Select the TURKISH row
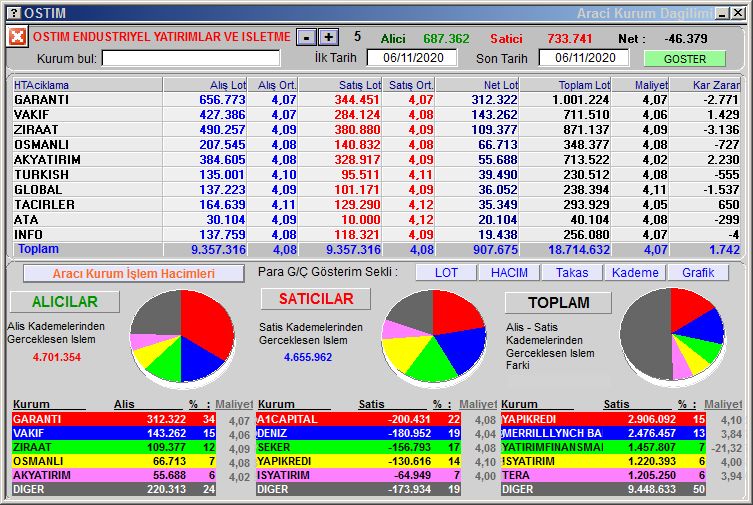This screenshot has height=505, width=753. point(376,174)
